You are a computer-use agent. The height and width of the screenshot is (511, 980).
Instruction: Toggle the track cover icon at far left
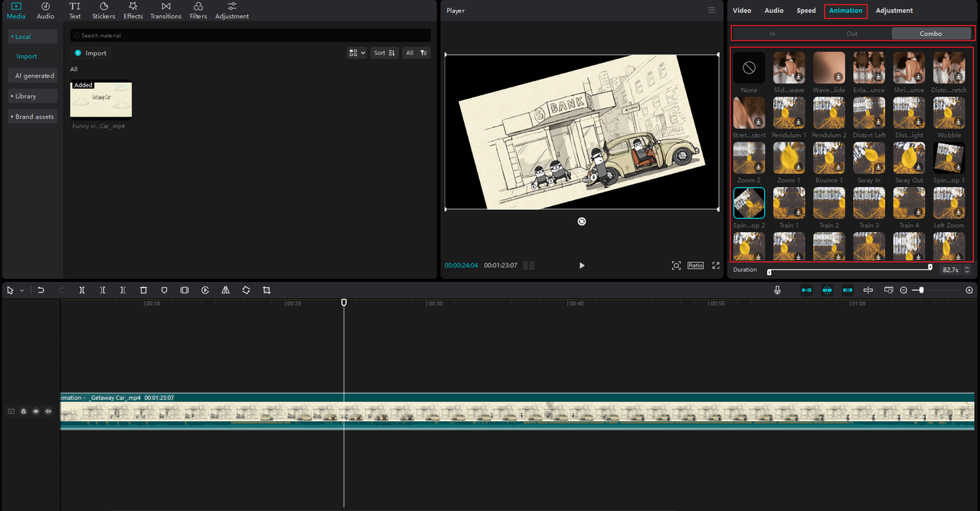(x=11, y=411)
